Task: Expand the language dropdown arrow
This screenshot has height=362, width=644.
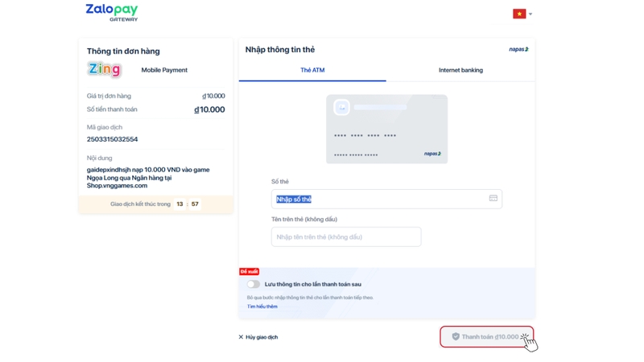Action: click(x=530, y=14)
